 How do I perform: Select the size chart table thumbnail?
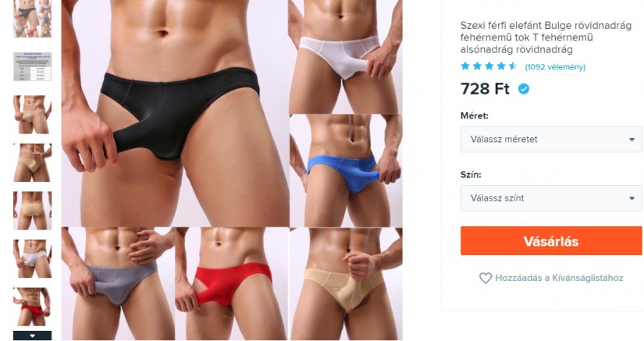33,66
